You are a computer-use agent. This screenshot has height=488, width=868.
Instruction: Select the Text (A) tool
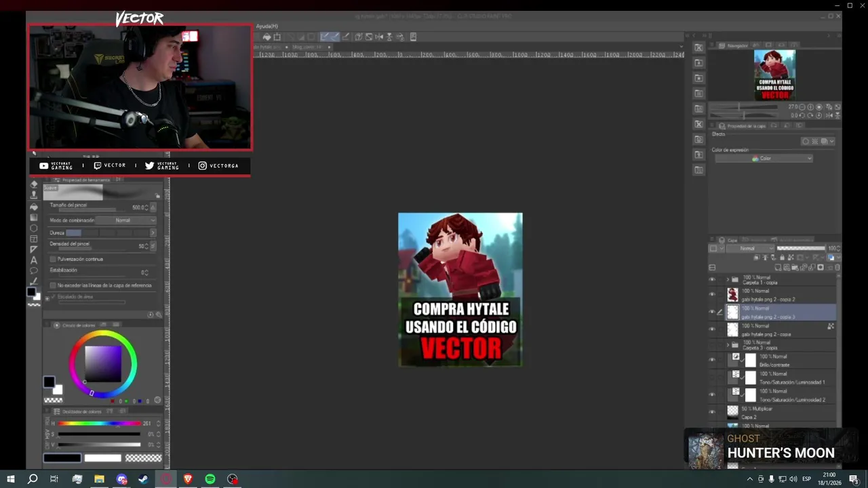34,260
